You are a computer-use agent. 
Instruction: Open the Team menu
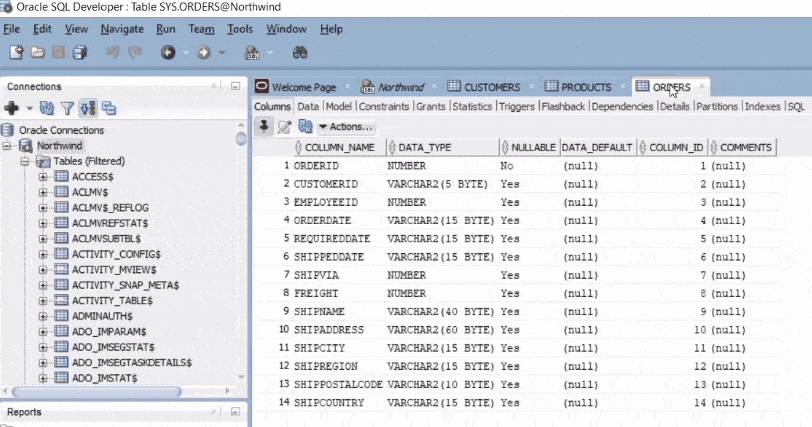coord(201,29)
